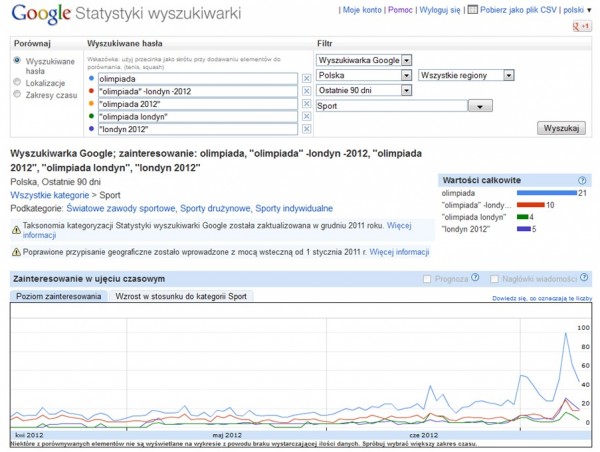Click the help icon beside Prognoza
Viewport: 600px width, 452px height.
pos(475,278)
